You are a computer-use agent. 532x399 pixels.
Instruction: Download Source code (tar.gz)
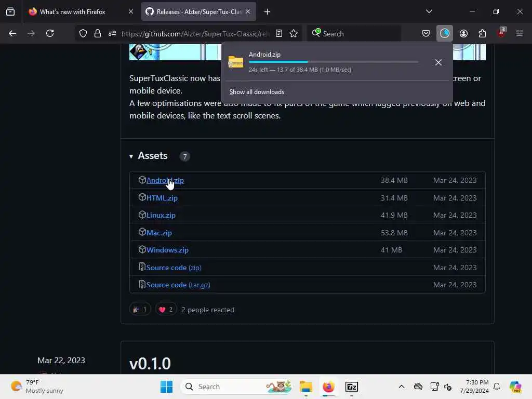(x=179, y=285)
